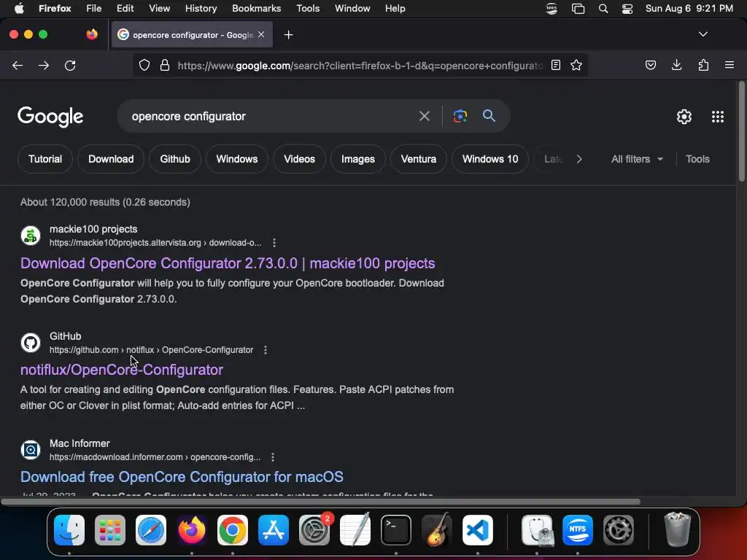Viewport: 747px width, 560px height.
Task: Open Control Center in the menu bar
Action: pyautogui.click(x=627, y=9)
